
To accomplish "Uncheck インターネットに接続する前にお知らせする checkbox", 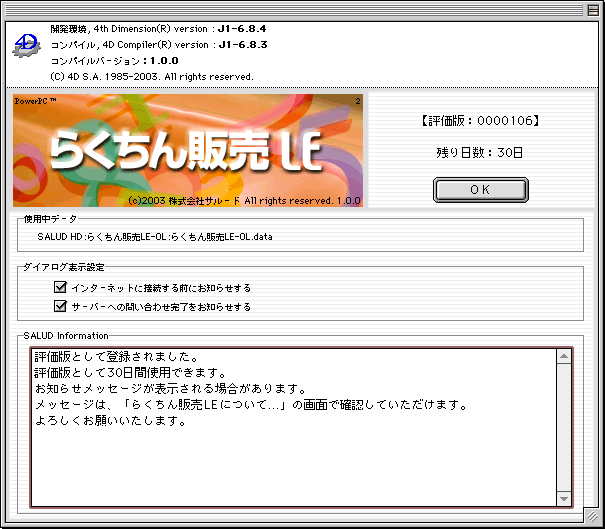I will [60, 287].
